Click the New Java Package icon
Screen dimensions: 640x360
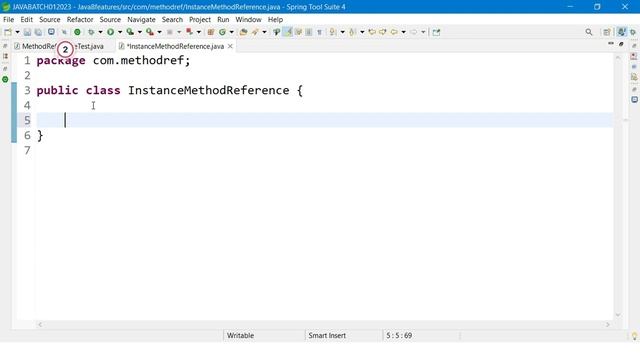click(211, 32)
